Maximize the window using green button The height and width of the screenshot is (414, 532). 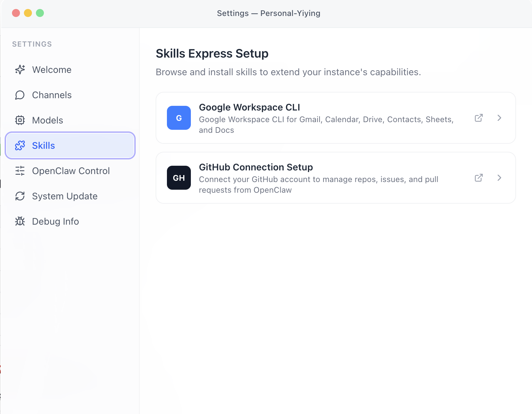40,13
